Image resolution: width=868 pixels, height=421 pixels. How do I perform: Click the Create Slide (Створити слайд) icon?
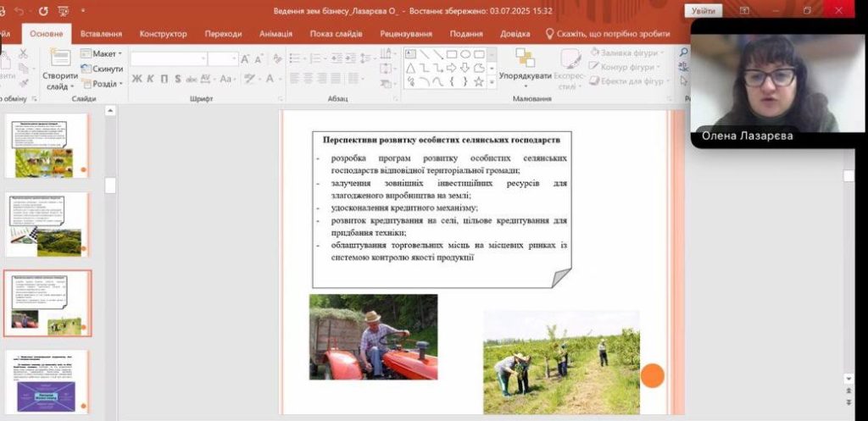click(60, 59)
